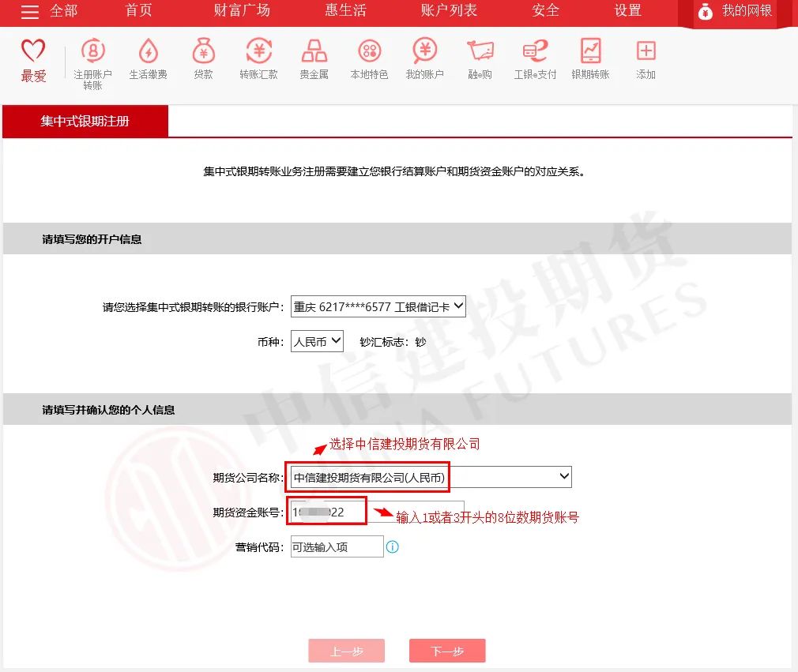Open 本地特色 icon
Viewport: 798px width, 672px height.
click(370, 51)
